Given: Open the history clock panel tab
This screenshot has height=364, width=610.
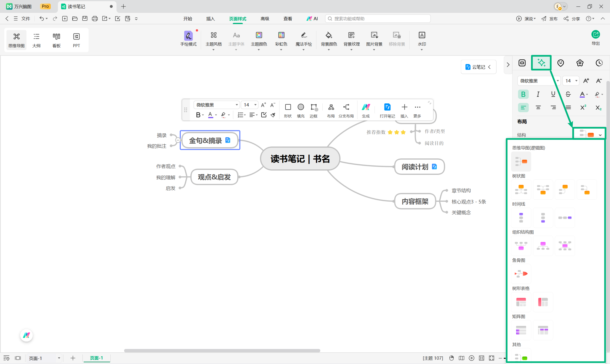Looking at the screenshot, I should pos(599,63).
